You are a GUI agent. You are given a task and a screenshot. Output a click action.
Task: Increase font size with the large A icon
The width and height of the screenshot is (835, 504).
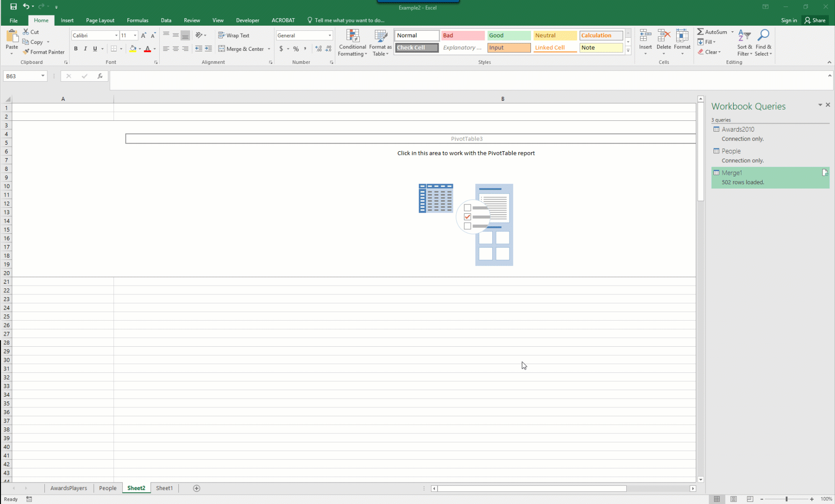pyautogui.click(x=144, y=35)
